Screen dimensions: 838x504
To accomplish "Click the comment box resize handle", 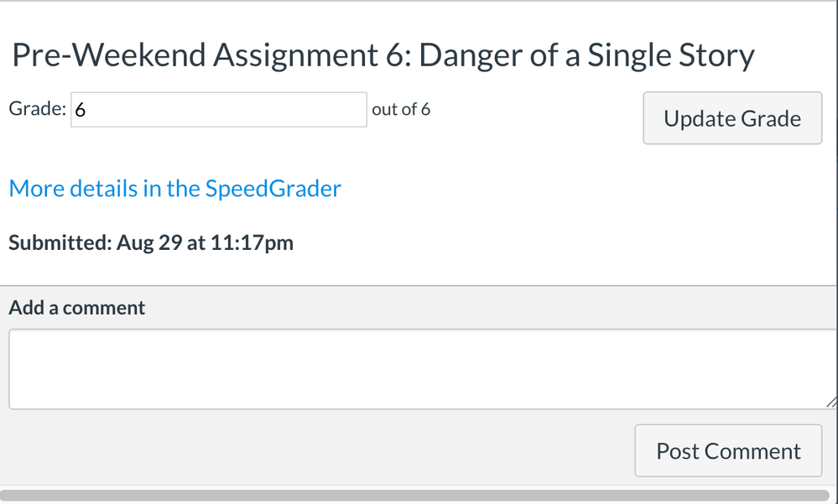I will click(x=831, y=403).
